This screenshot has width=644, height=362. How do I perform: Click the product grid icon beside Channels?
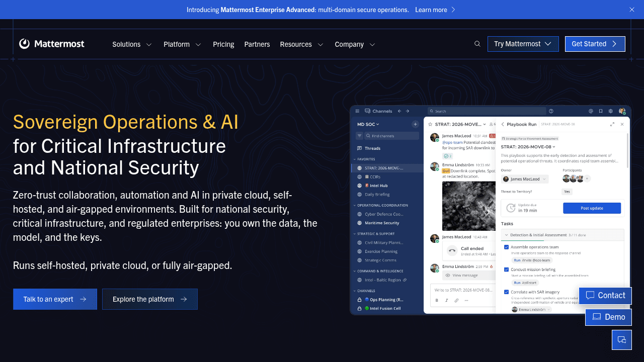358,111
